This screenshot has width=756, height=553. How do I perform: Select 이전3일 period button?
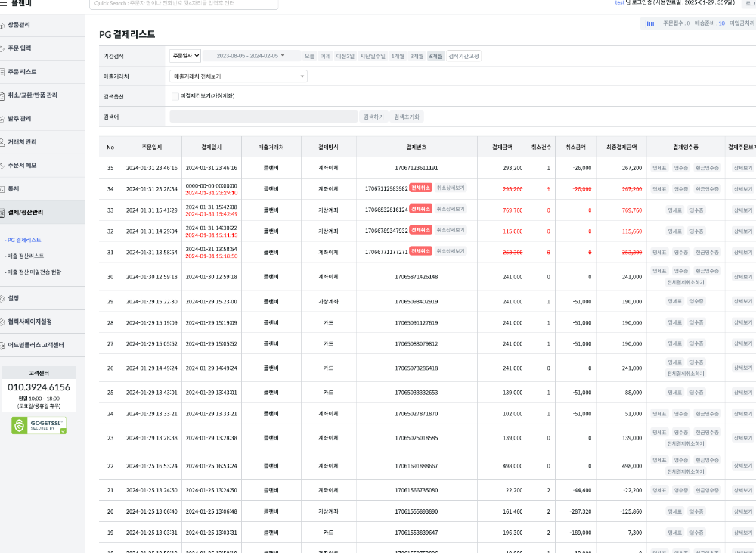345,57
